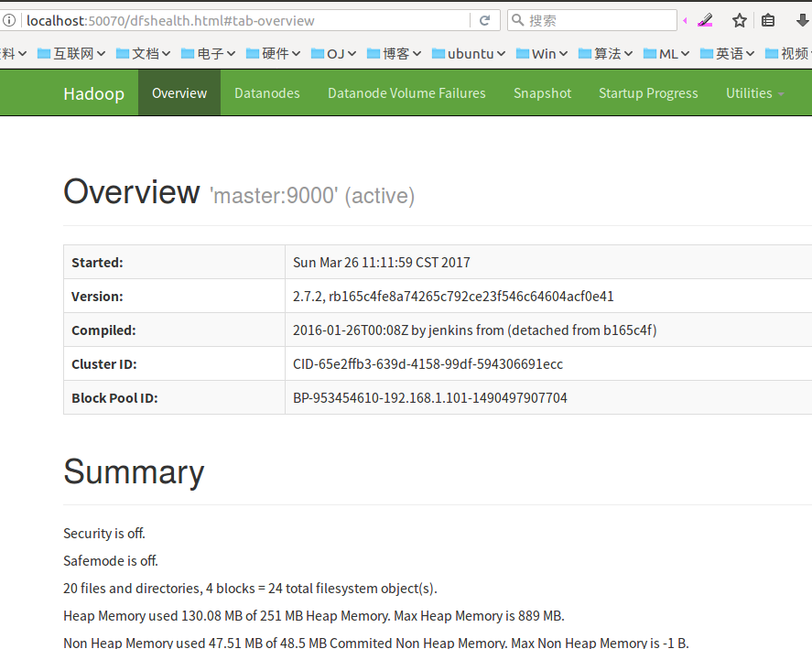Open the Startup Progress tab

(648, 92)
